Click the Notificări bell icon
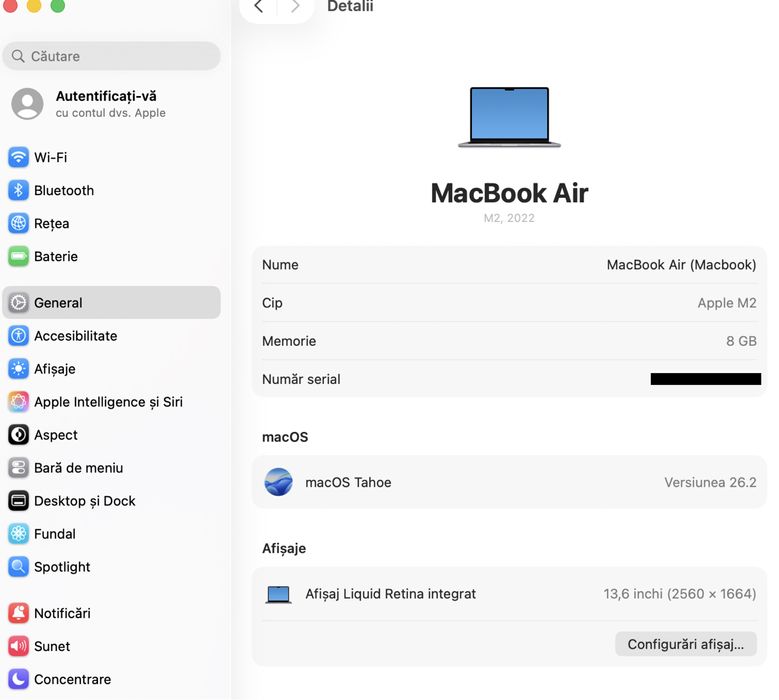The image size is (779, 700). point(18,613)
